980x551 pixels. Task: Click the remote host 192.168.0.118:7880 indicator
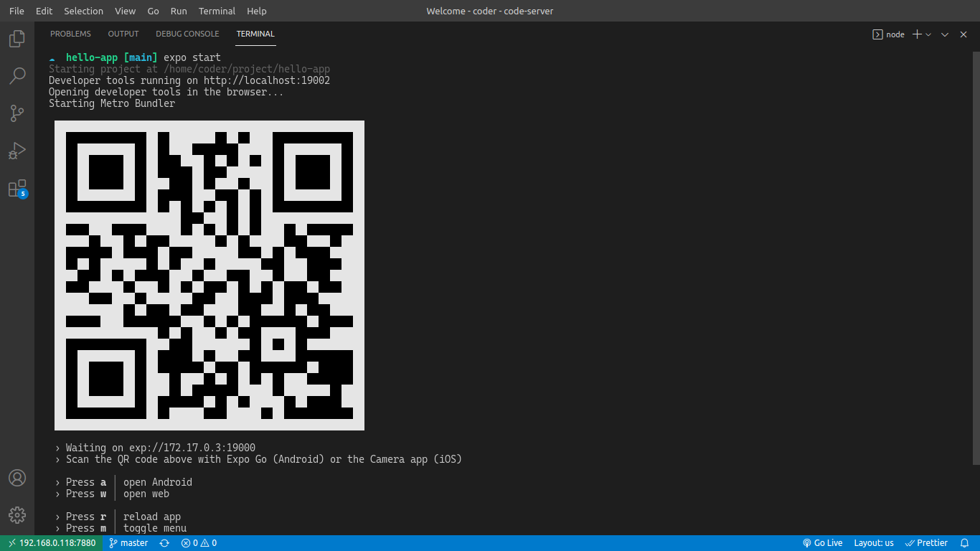click(x=51, y=543)
